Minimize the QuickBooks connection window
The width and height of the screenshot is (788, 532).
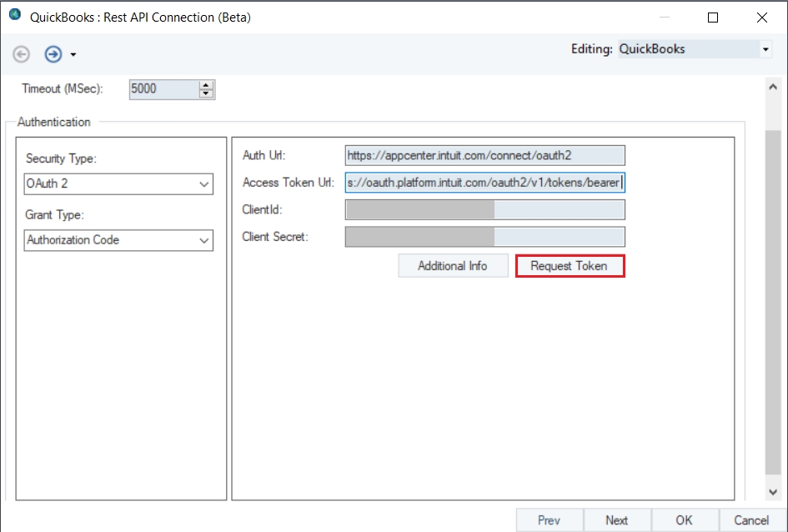(x=665, y=18)
